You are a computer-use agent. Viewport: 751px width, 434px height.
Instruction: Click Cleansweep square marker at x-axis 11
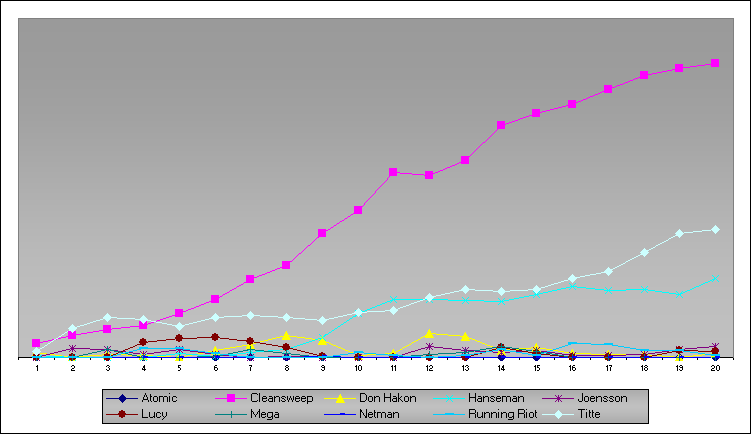[393, 172]
